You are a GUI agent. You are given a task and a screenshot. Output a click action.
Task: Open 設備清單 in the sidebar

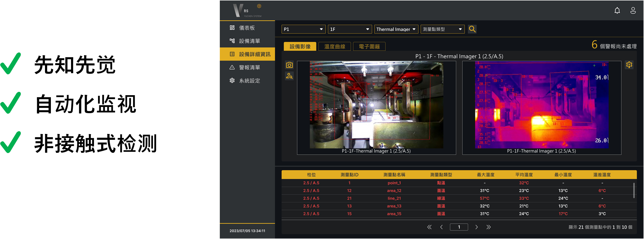(249, 41)
